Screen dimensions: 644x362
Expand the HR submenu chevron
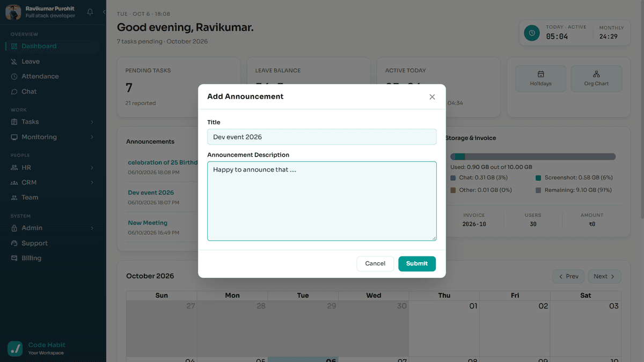tap(92, 168)
